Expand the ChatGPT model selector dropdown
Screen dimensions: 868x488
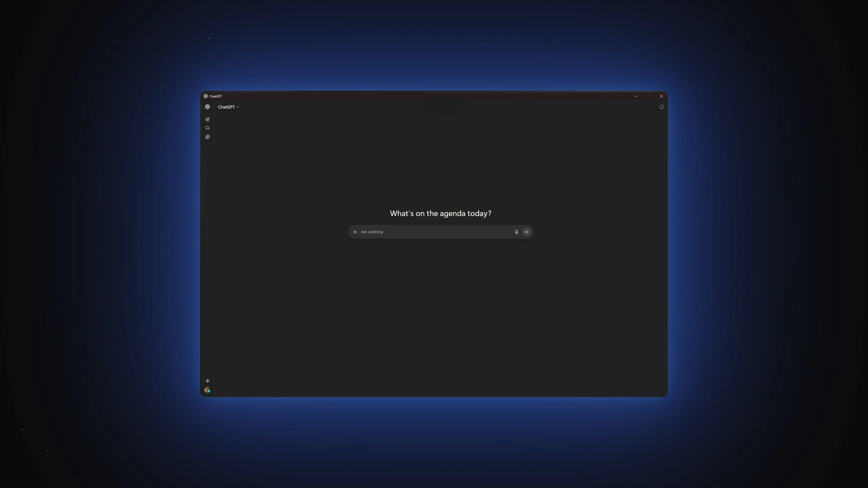point(228,107)
